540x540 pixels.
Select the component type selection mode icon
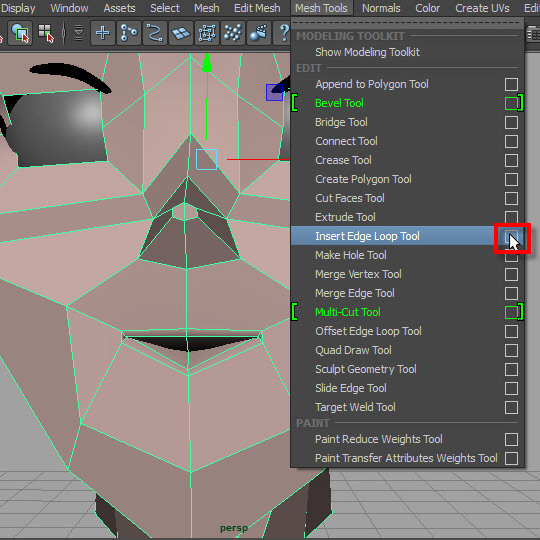(x=46, y=33)
